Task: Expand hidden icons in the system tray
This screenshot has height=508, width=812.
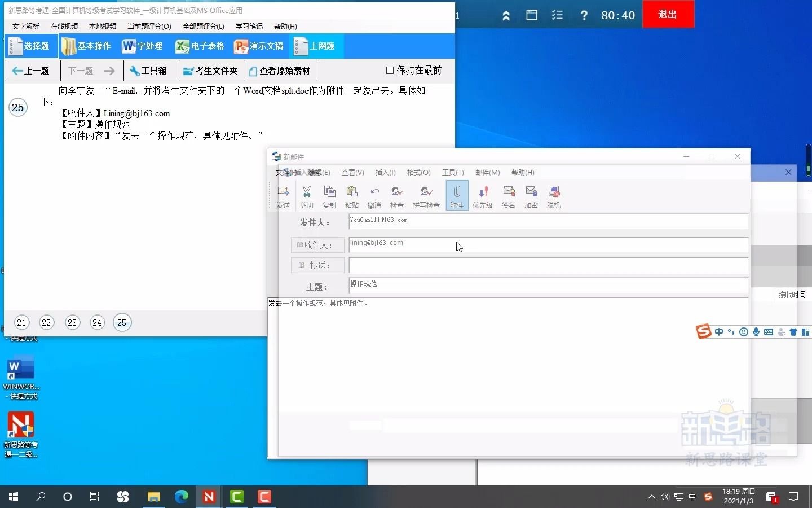Action: pyautogui.click(x=651, y=497)
